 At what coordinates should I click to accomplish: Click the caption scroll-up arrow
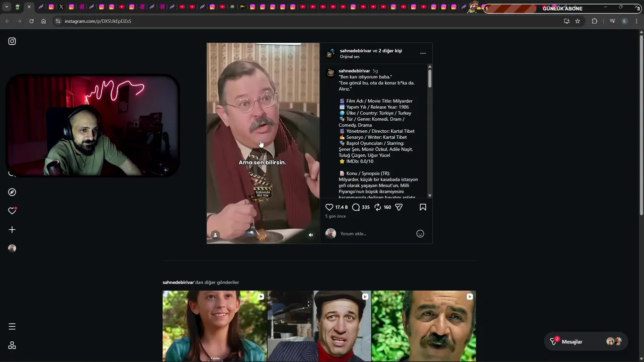[x=430, y=66]
